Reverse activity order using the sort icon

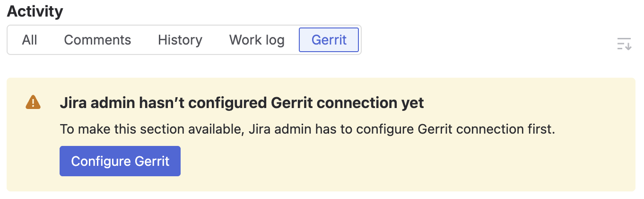pos(624,44)
